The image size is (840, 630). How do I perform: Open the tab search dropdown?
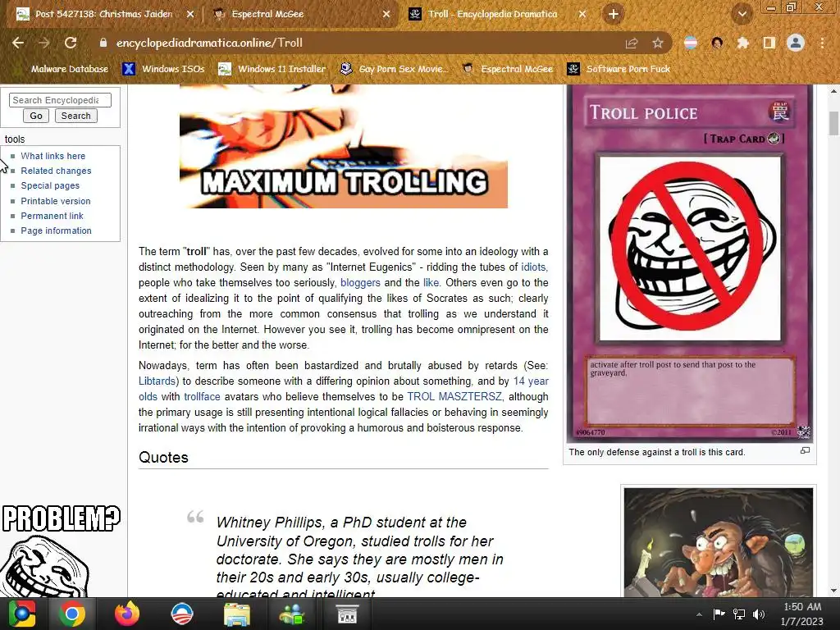(742, 14)
